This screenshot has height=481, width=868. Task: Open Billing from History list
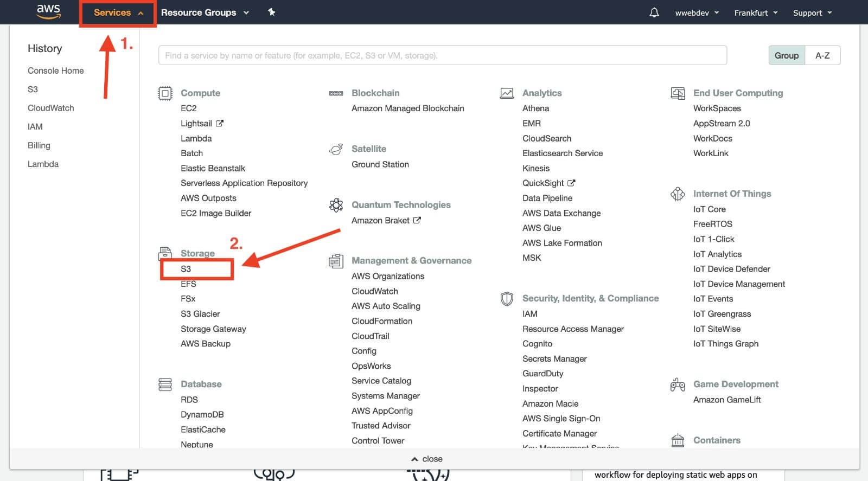(x=39, y=145)
